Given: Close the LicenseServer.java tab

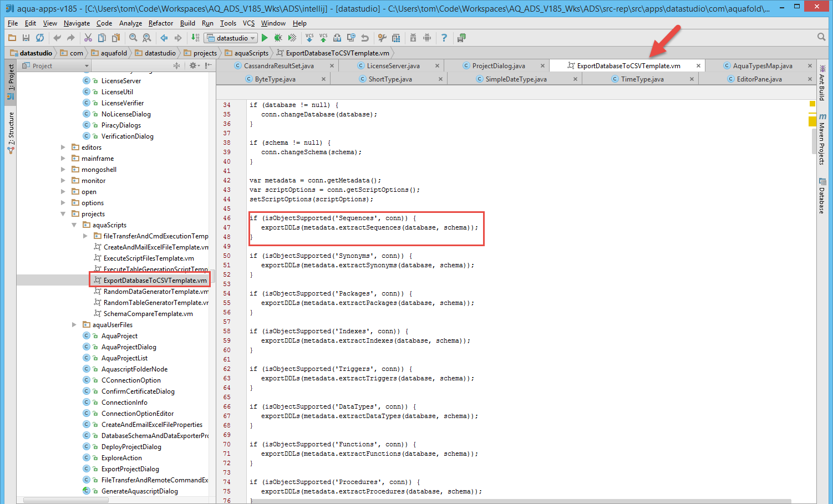Looking at the screenshot, I should pos(437,65).
